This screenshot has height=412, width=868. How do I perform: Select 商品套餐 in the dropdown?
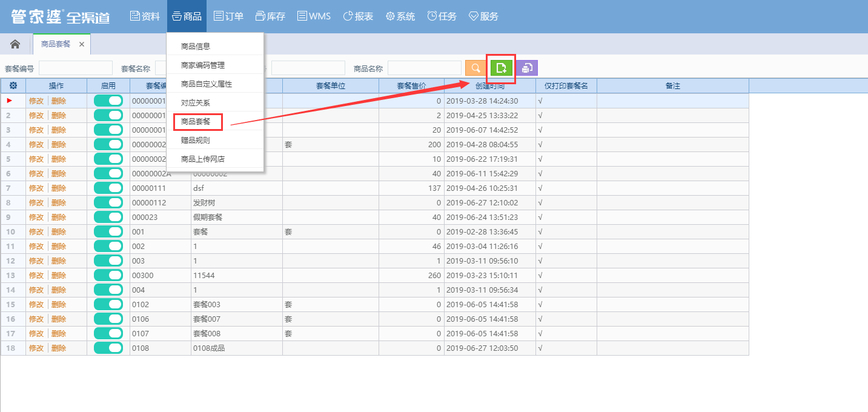click(215, 121)
